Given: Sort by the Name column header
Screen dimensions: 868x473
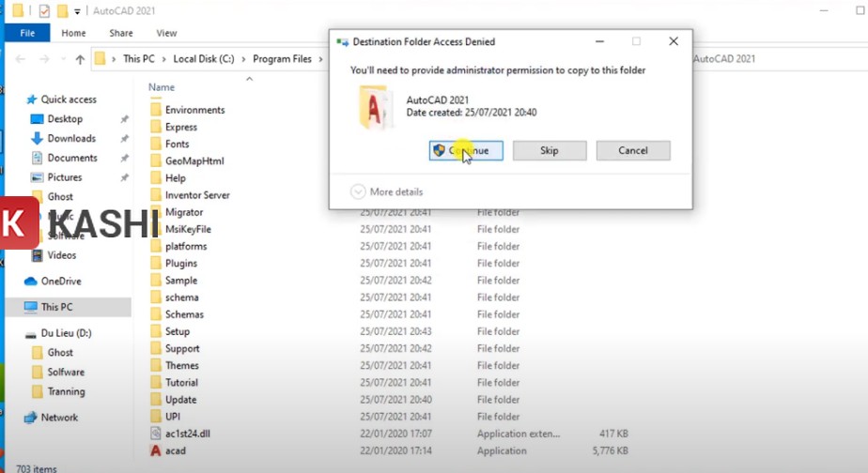Looking at the screenshot, I should point(162,87).
